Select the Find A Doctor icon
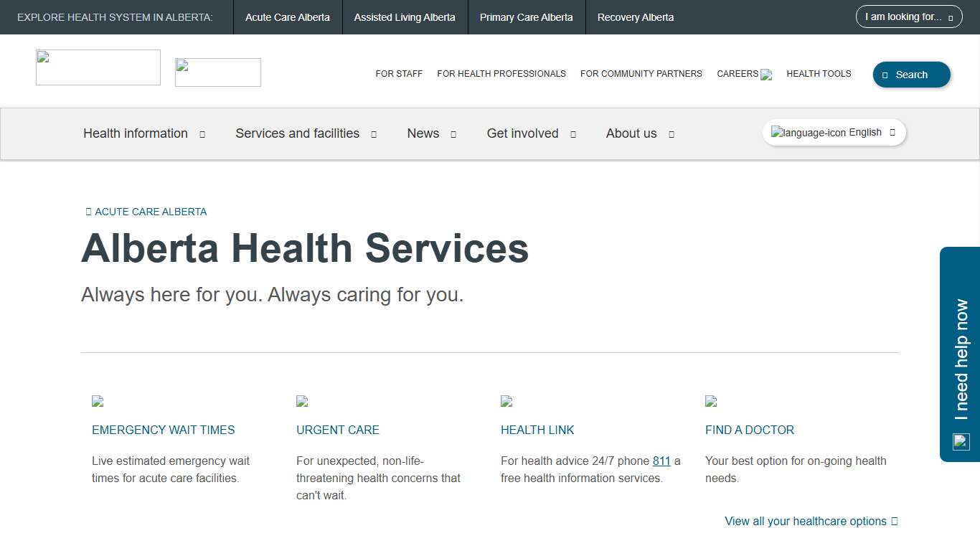This screenshot has height=551, width=980. click(711, 401)
